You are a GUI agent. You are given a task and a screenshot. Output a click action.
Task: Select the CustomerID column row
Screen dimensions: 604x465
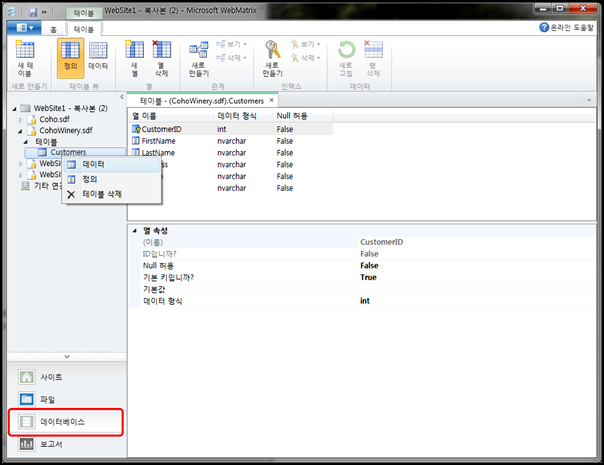point(230,129)
